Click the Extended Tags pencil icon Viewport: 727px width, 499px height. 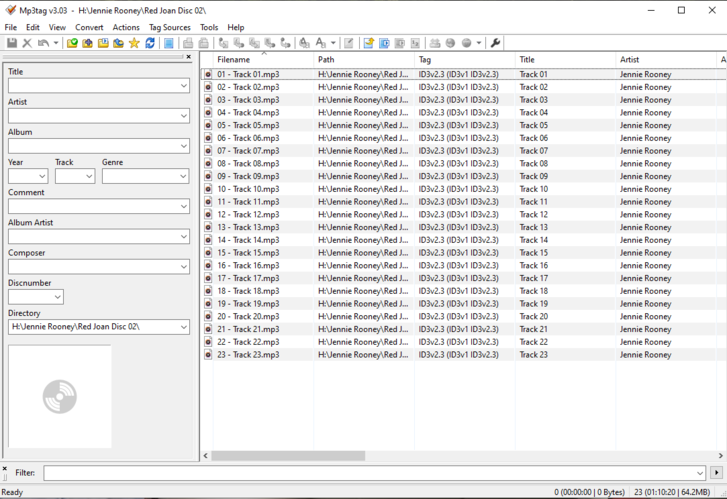click(x=349, y=43)
